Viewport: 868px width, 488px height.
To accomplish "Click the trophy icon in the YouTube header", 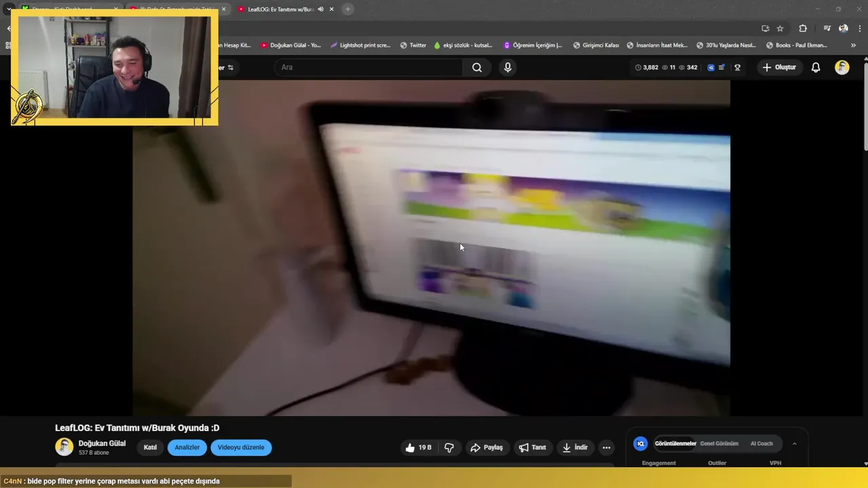I will point(737,67).
